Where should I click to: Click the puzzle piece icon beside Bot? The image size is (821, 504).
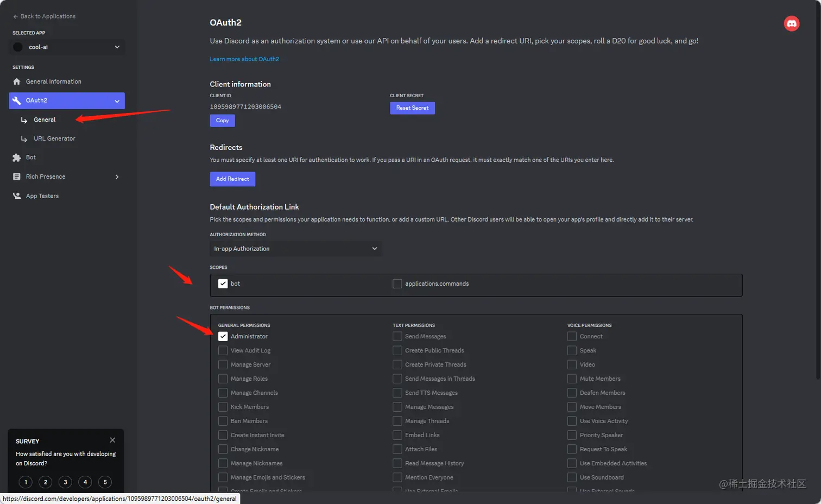17,157
